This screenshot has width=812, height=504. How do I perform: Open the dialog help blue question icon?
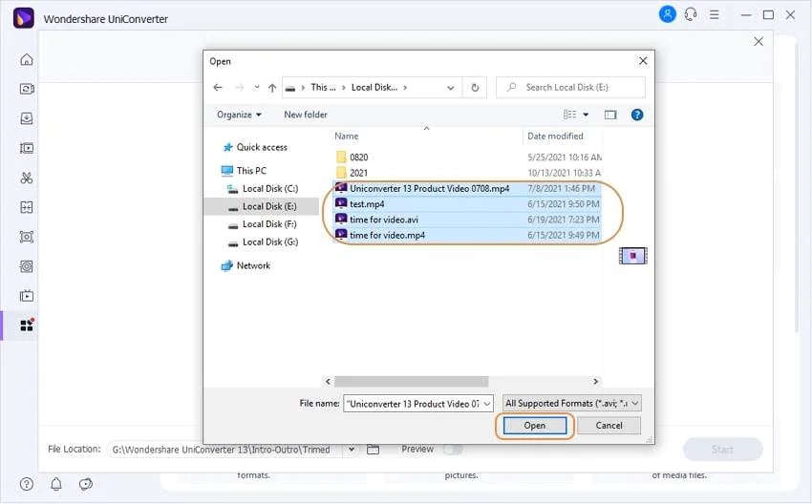(637, 115)
